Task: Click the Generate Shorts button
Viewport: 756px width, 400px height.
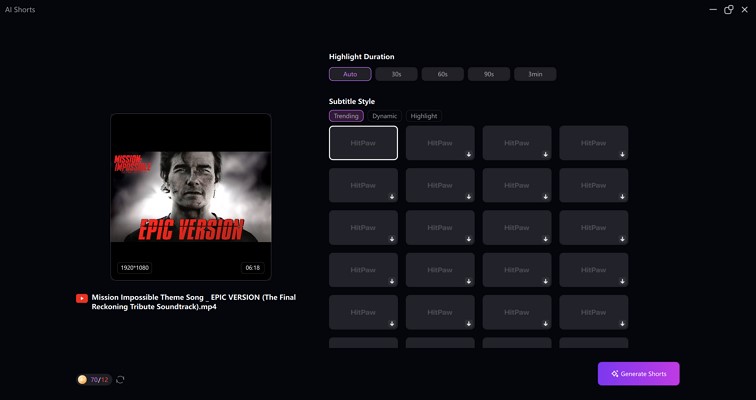Action: tap(638, 373)
